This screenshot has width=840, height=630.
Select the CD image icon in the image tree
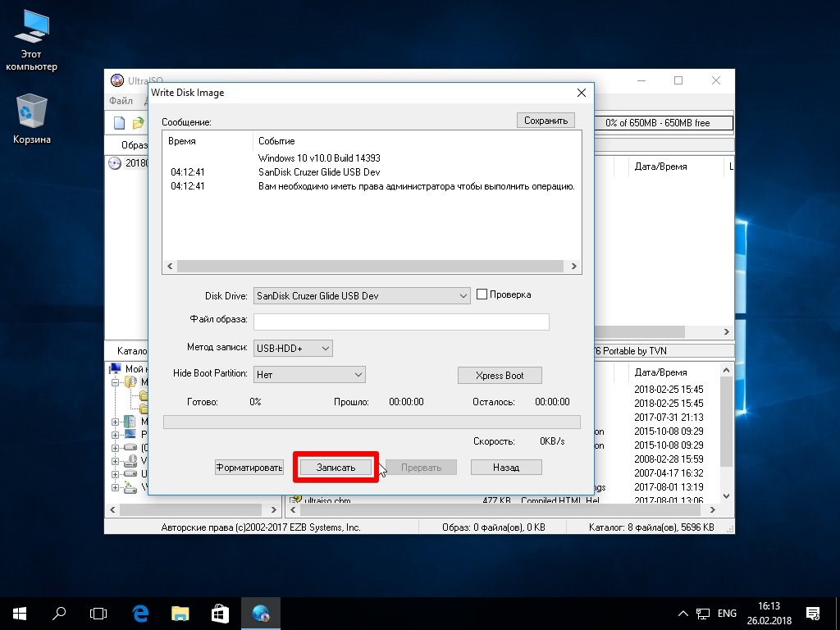tap(115, 163)
